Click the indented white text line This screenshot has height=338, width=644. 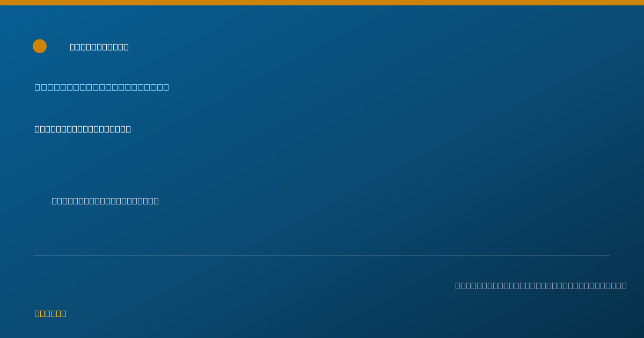coord(105,201)
